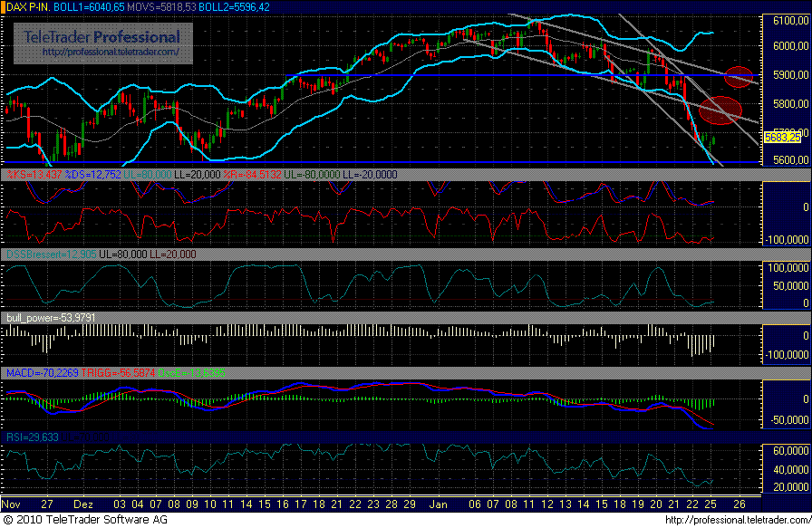Click 20,0000 on the RSI axis
This screenshot has height=528, width=812.
(x=791, y=487)
